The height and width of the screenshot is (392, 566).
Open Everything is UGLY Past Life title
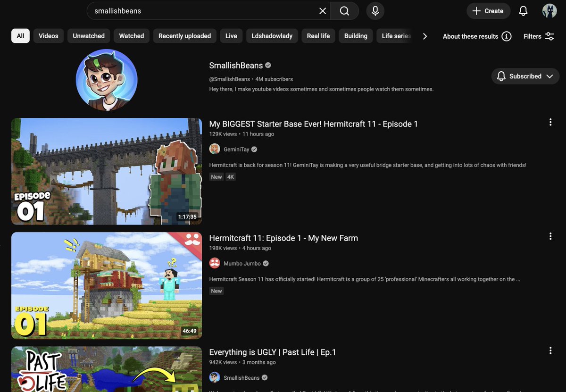point(273,352)
